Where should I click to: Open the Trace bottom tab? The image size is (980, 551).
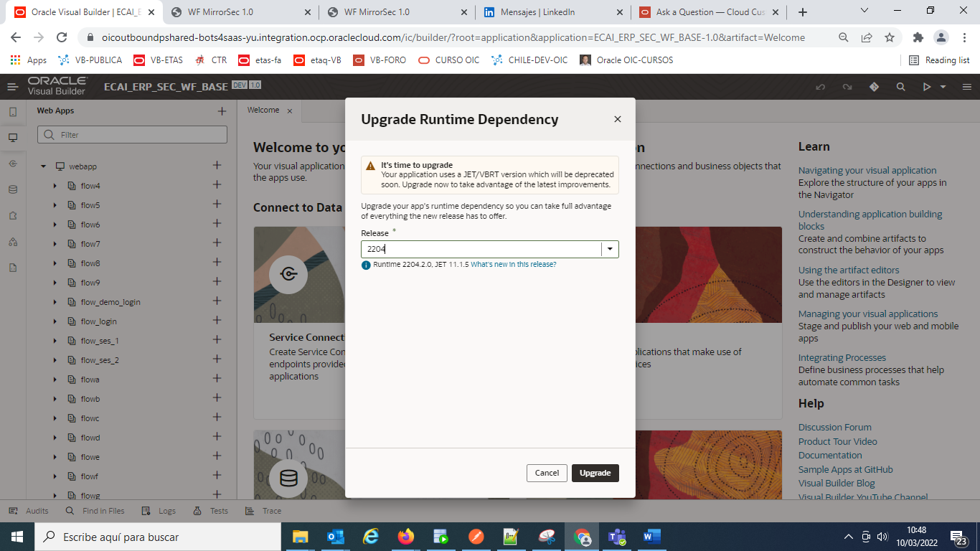pos(263,511)
